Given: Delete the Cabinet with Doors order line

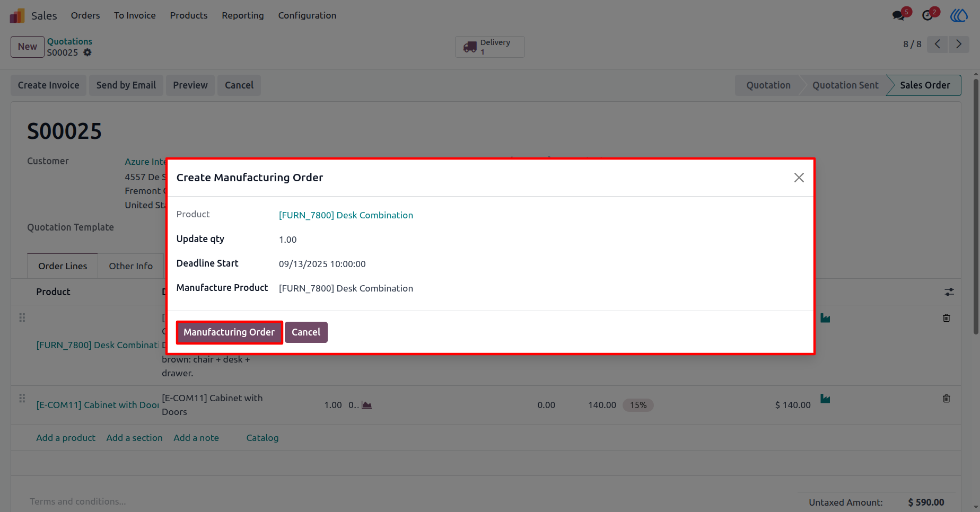Looking at the screenshot, I should pos(947,399).
